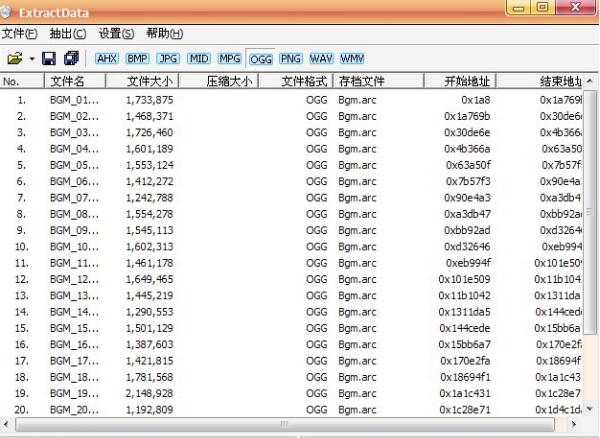The width and height of the screenshot is (600, 438).
Task: Toggle the BMP format filter
Action: [x=137, y=59]
